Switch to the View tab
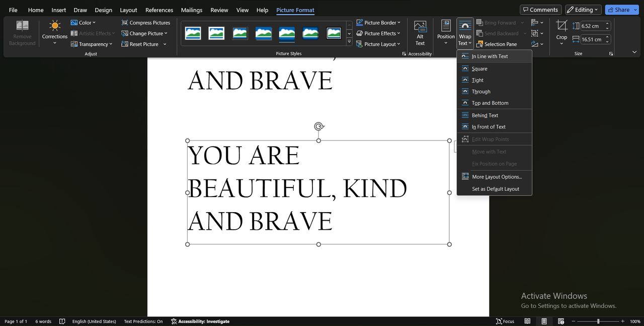This screenshot has height=326, width=644. [243, 10]
